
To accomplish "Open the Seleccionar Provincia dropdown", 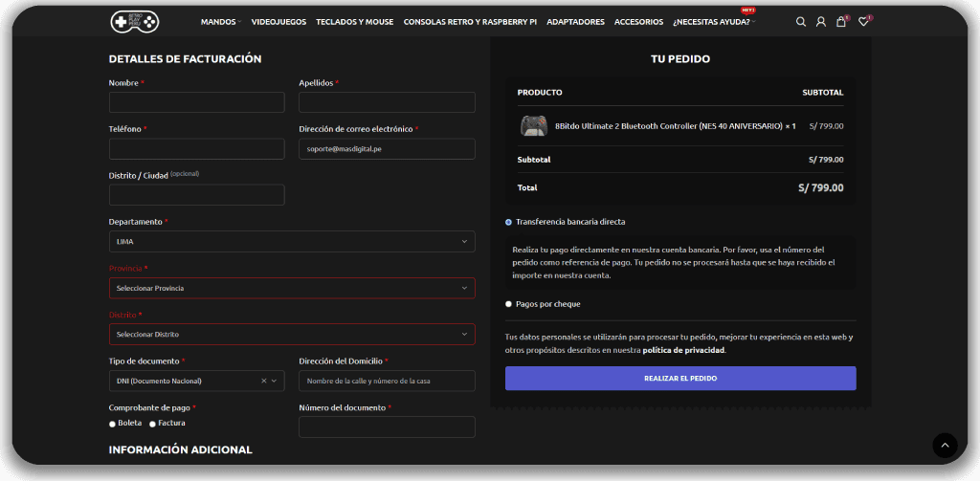I will tap(292, 288).
